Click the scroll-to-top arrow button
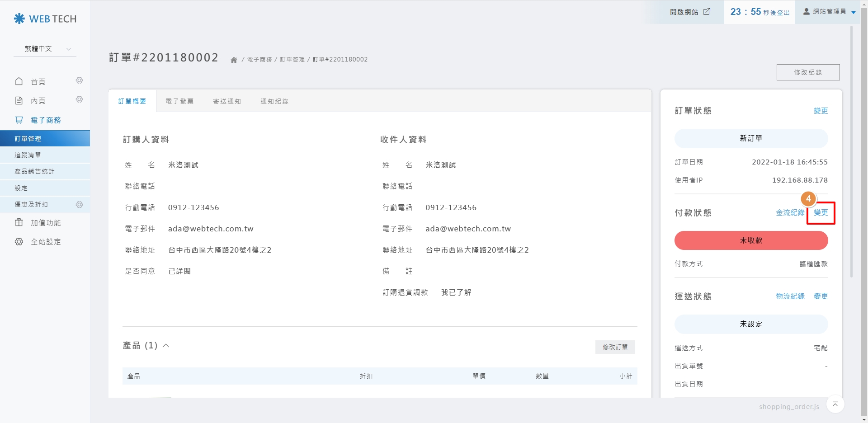This screenshot has width=868, height=423. pos(835,404)
